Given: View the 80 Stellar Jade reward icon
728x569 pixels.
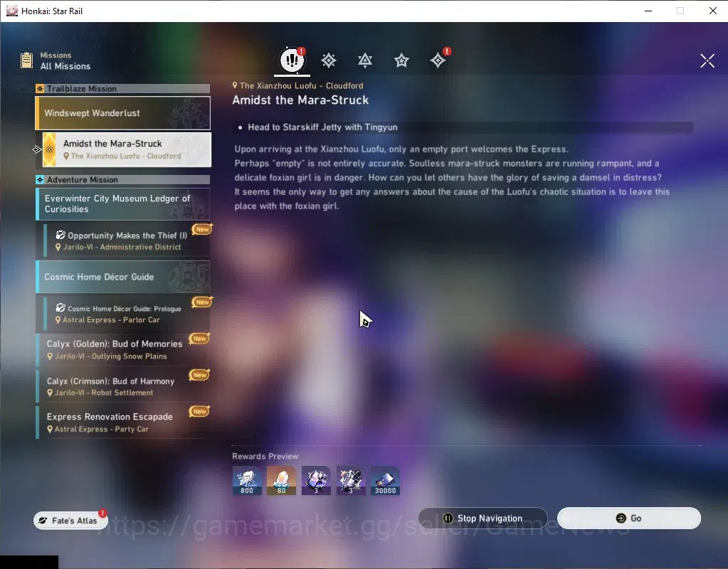Looking at the screenshot, I should (x=281, y=480).
